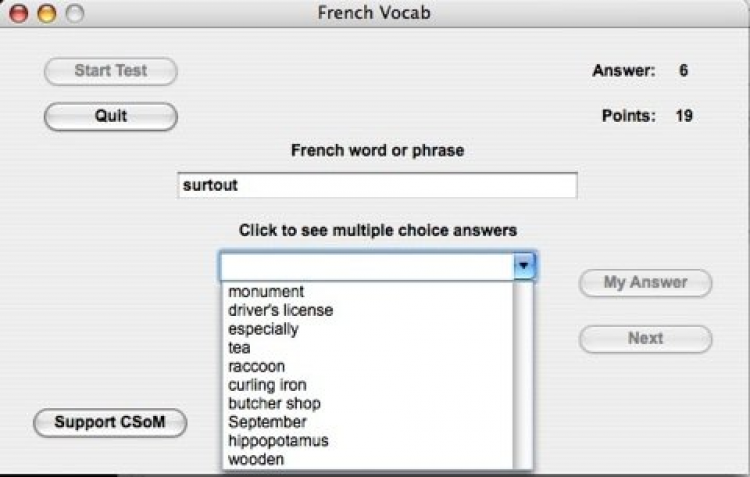Click the red close window button
Viewport: 750px width, 477px height.
click(19, 13)
